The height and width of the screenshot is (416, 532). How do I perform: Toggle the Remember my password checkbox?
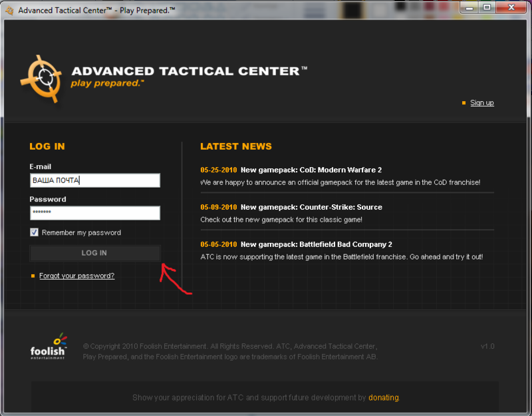35,232
